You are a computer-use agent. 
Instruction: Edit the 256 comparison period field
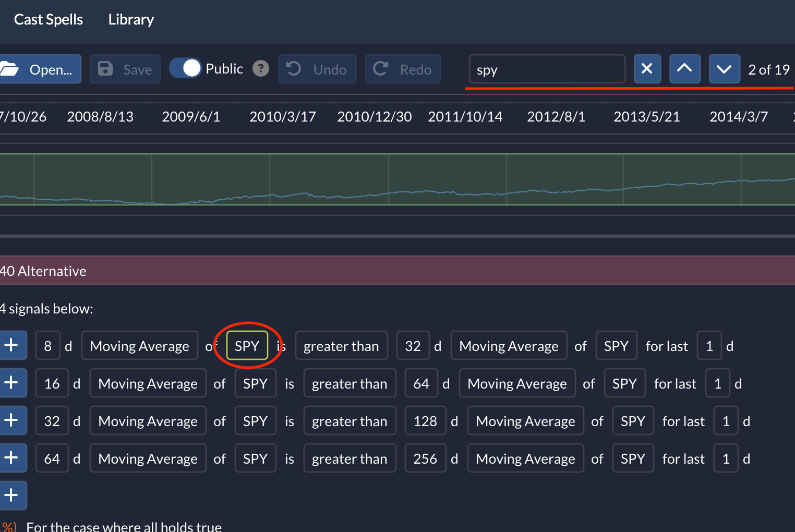point(426,458)
